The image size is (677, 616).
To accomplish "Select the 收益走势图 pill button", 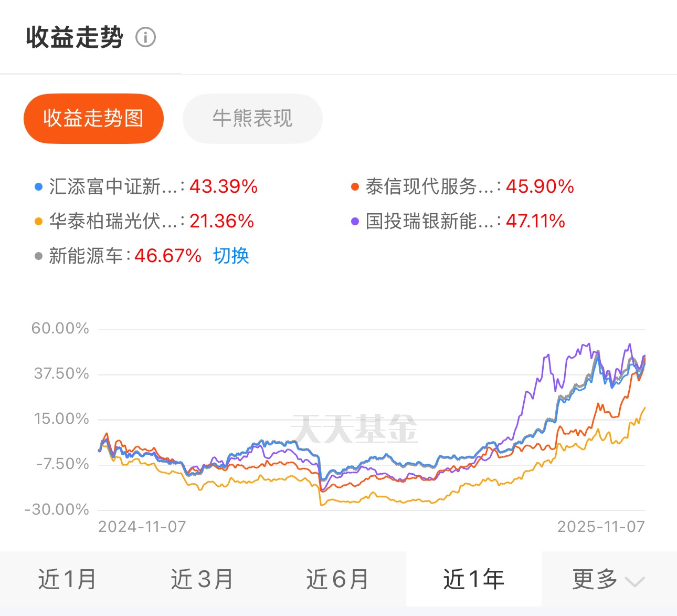I will point(93,119).
